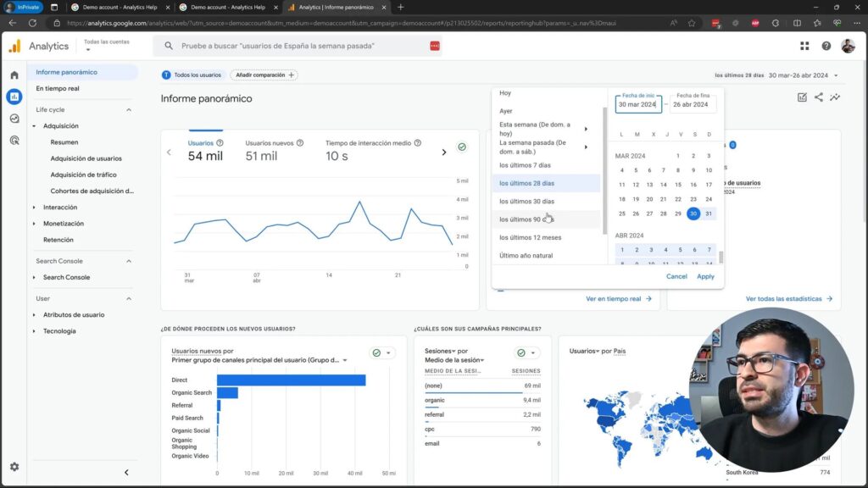Click the calendar vertical scrollbar
868x488 pixels.
[721, 258]
